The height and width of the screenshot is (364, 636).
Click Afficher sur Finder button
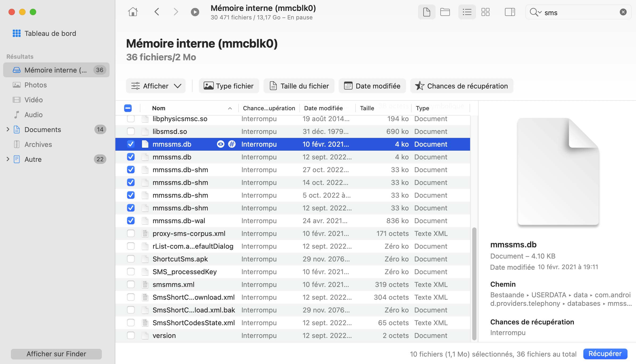[56, 354]
